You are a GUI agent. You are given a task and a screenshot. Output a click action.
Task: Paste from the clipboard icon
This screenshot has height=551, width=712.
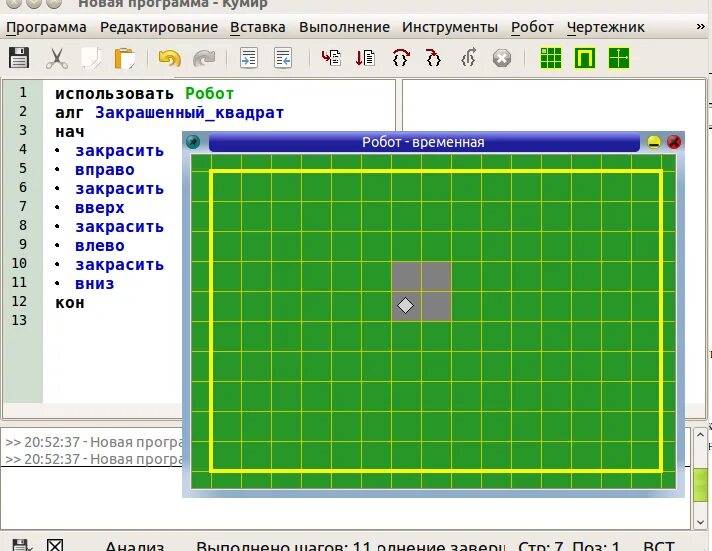click(x=124, y=59)
